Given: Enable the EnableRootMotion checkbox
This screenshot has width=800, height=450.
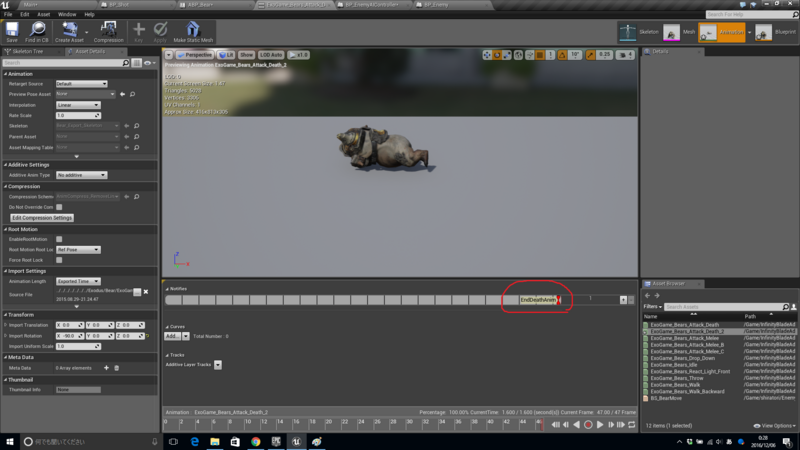Looking at the screenshot, I should click(59, 239).
